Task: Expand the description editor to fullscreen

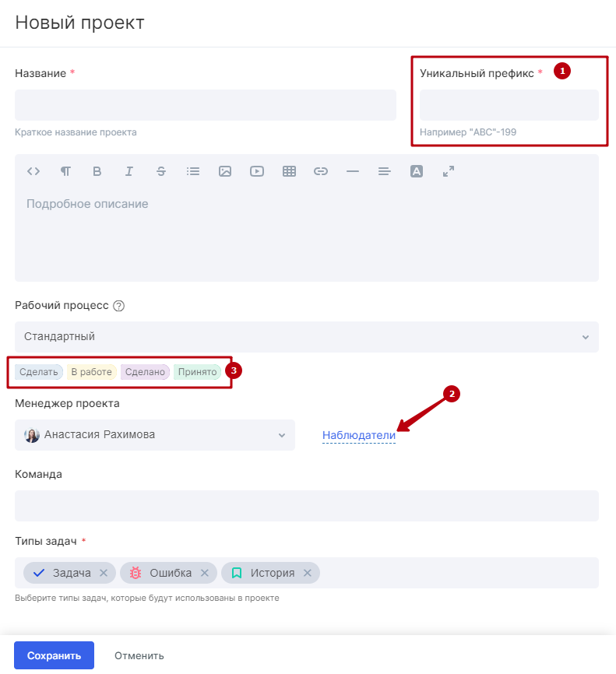Action: click(x=449, y=171)
